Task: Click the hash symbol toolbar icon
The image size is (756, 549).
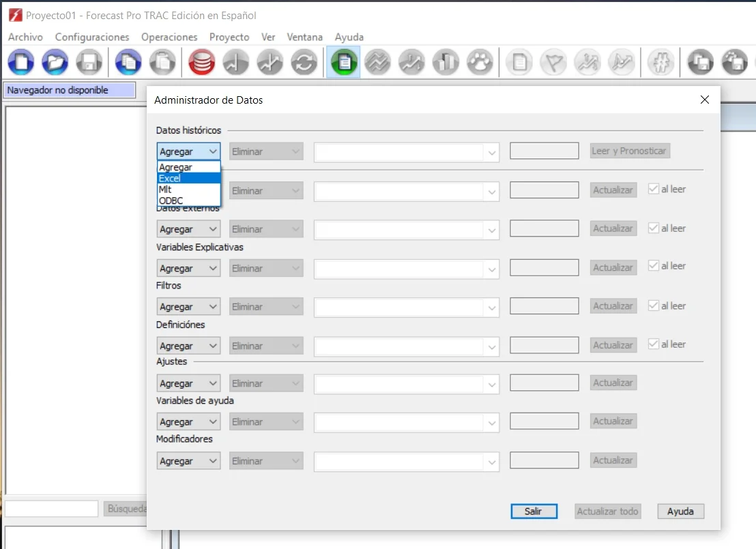Action: [x=661, y=62]
